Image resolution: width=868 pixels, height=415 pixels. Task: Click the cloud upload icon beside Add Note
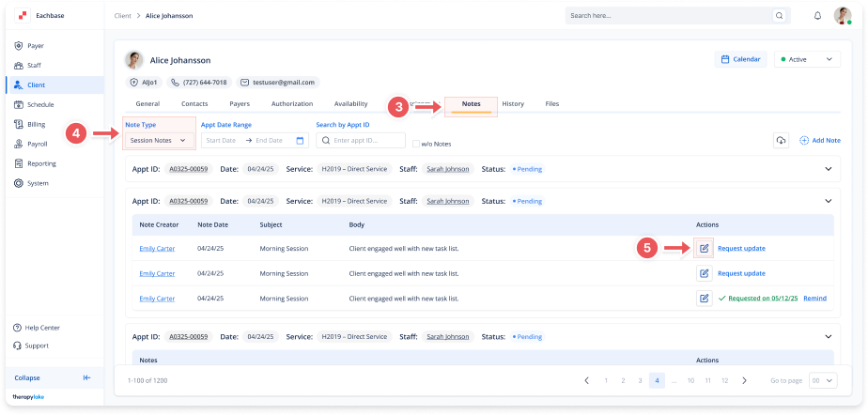(x=780, y=140)
